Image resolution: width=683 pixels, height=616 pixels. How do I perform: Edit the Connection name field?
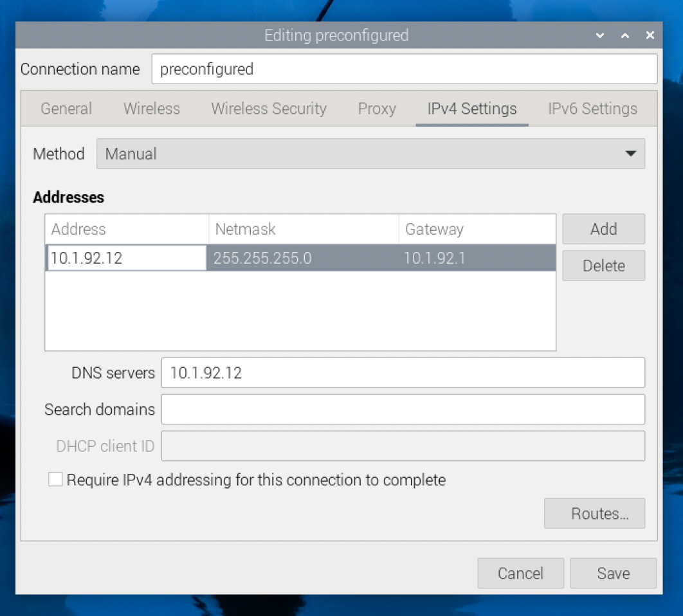point(404,69)
